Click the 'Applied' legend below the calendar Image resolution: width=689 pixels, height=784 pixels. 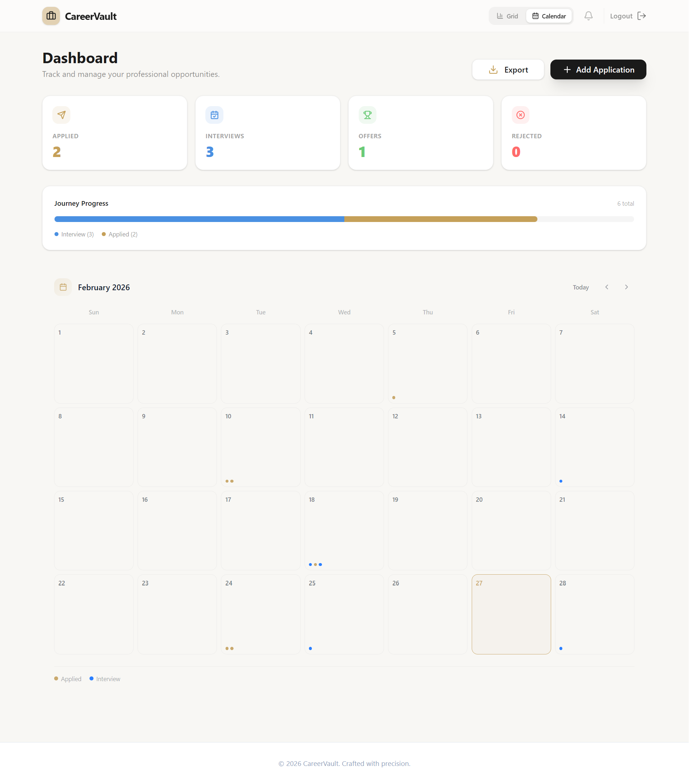click(68, 679)
